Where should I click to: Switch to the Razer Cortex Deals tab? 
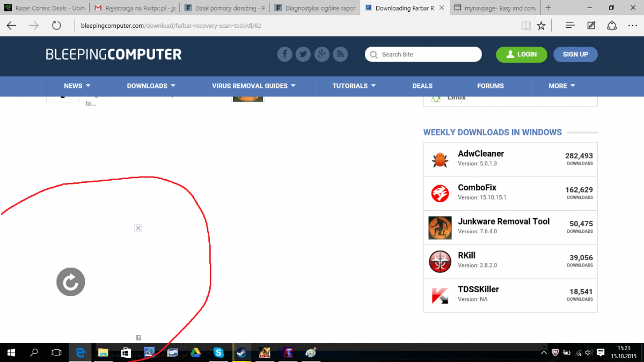click(x=44, y=8)
